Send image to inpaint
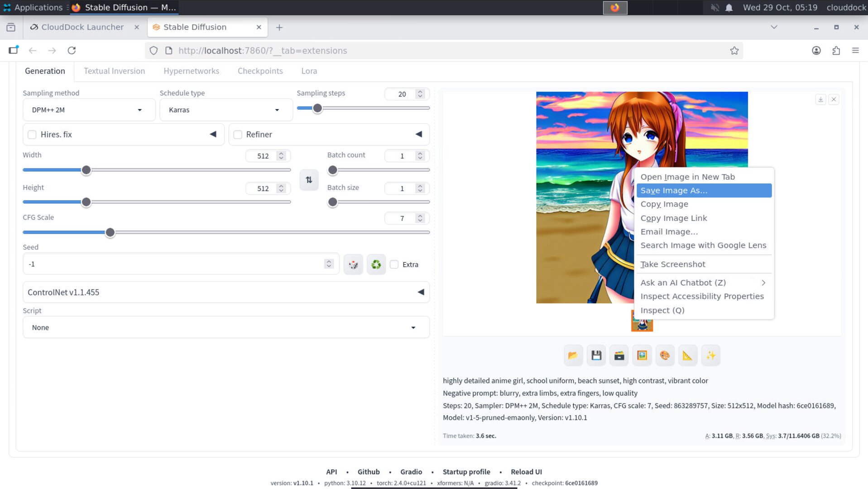 pyautogui.click(x=665, y=355)
